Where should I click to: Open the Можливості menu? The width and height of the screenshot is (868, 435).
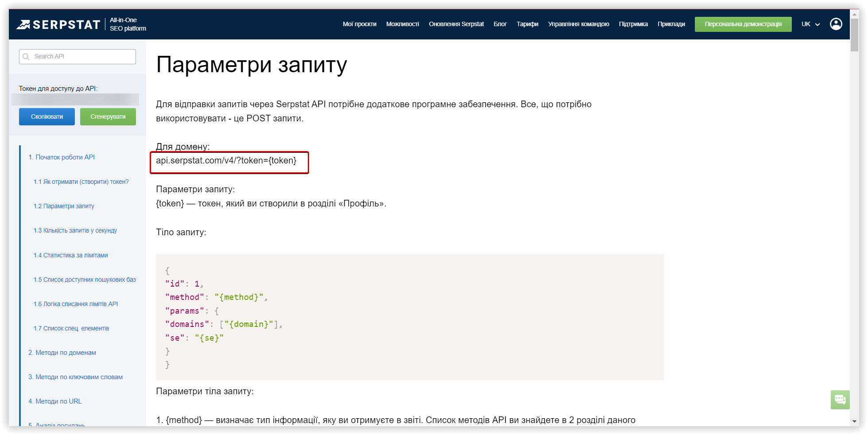coord(402,24)
